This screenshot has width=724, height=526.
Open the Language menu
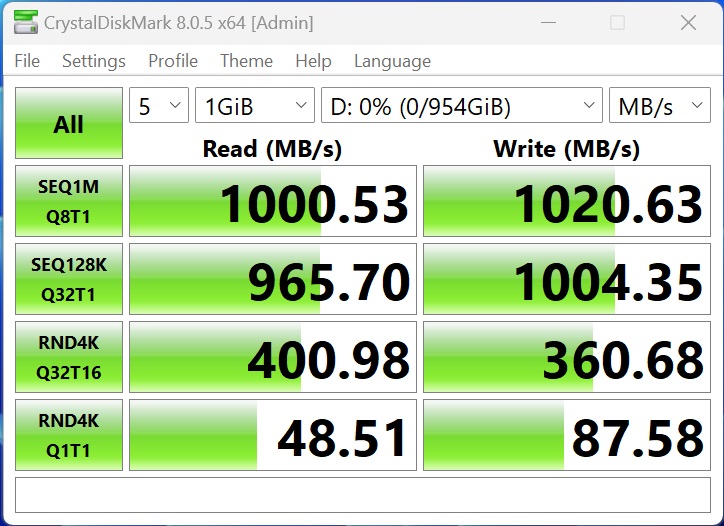coord(392,61)
